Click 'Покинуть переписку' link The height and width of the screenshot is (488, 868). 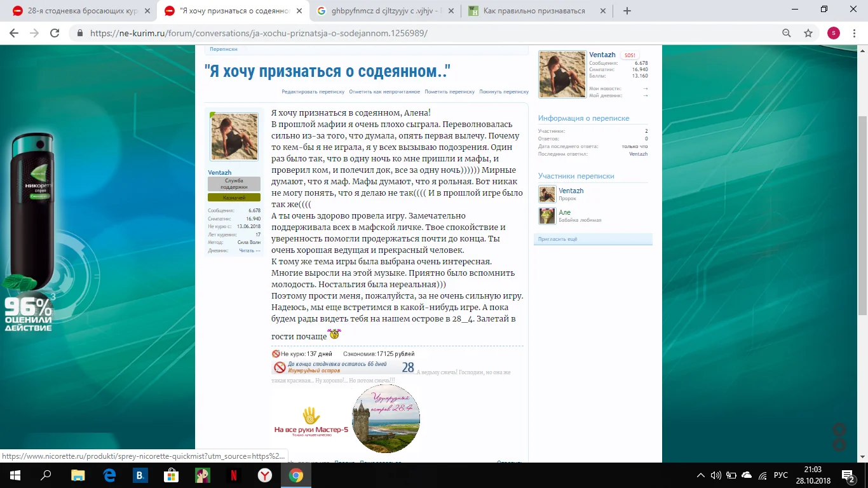pos(504,91)
